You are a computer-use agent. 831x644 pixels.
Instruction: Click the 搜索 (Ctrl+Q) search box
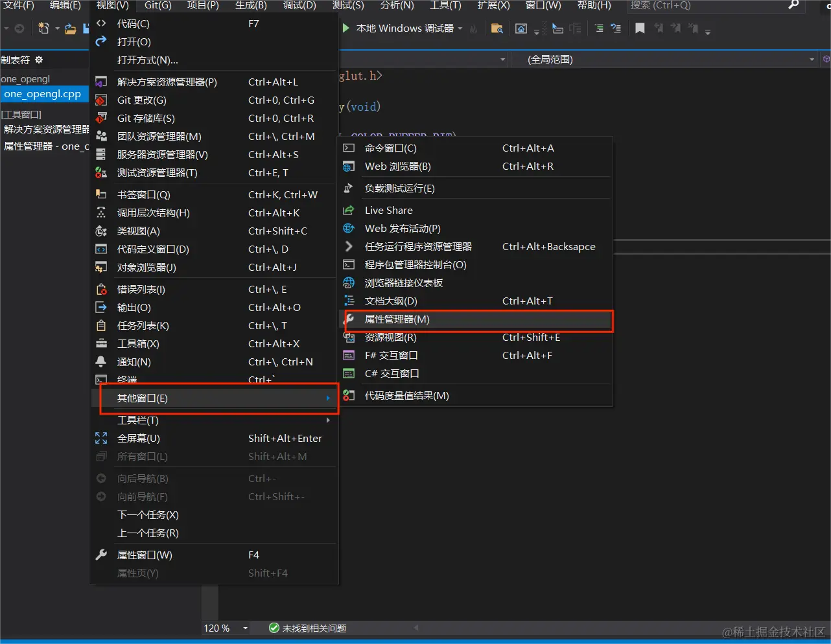pyautogui.click(x=716, y=5)
